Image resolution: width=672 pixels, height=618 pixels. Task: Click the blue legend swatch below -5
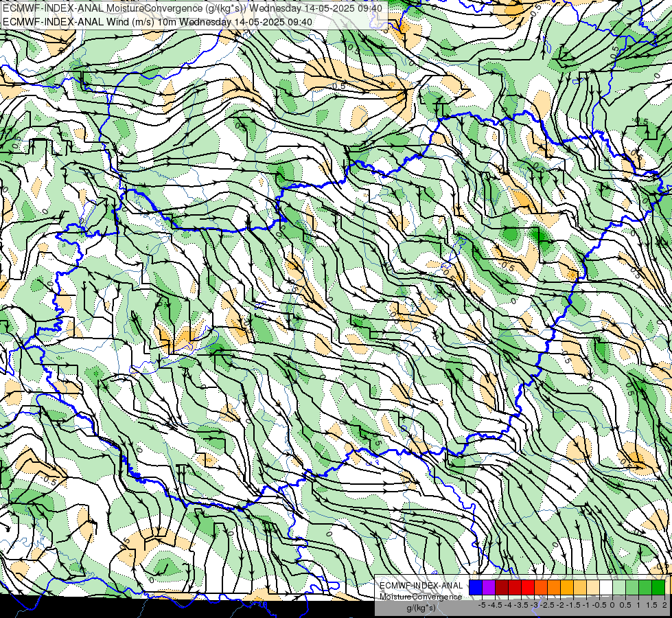tap(476, 587)
